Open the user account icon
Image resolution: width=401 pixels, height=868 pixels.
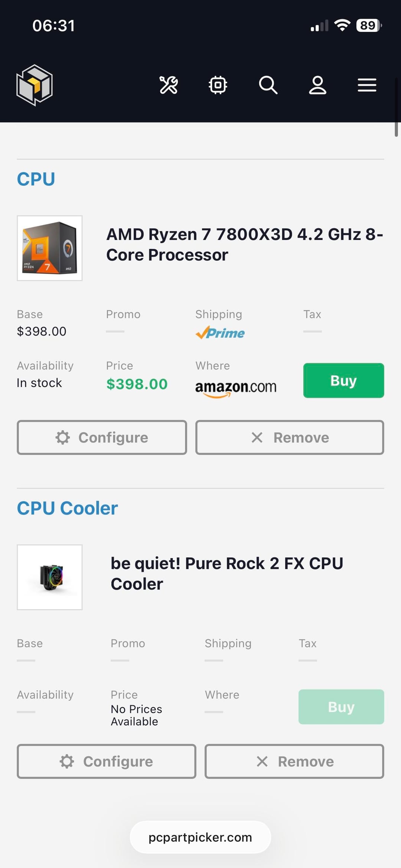pos(318,85)
